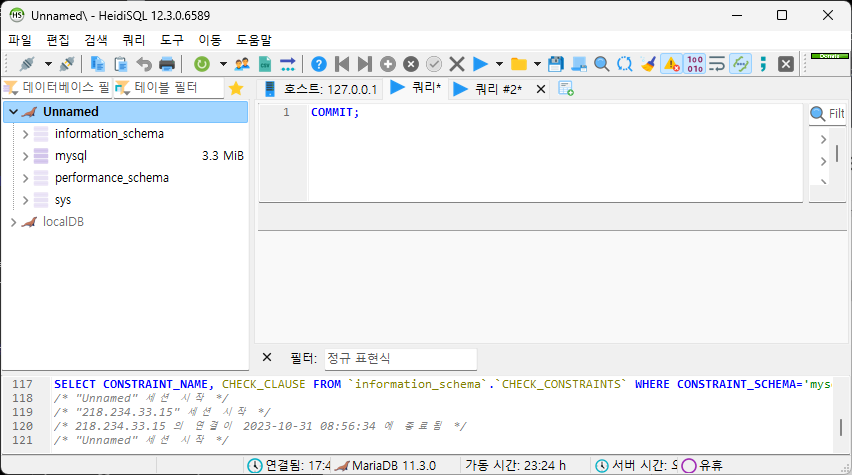The image size is (852, 475).
Task: Click the paste clipboard icon
Action: pyautogui.click(x=121, y=64)
